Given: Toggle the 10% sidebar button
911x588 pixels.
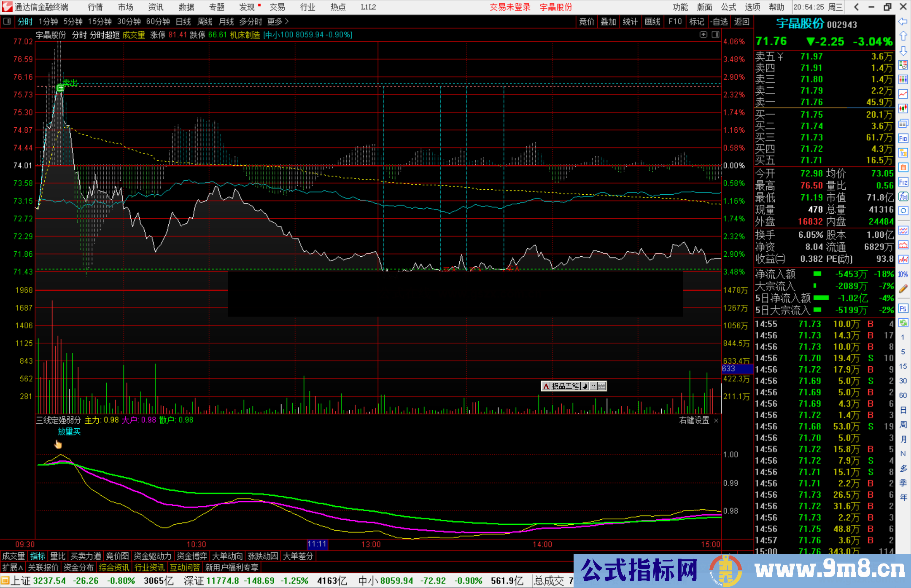Looking at the screenshot, I should pos(903,274).
